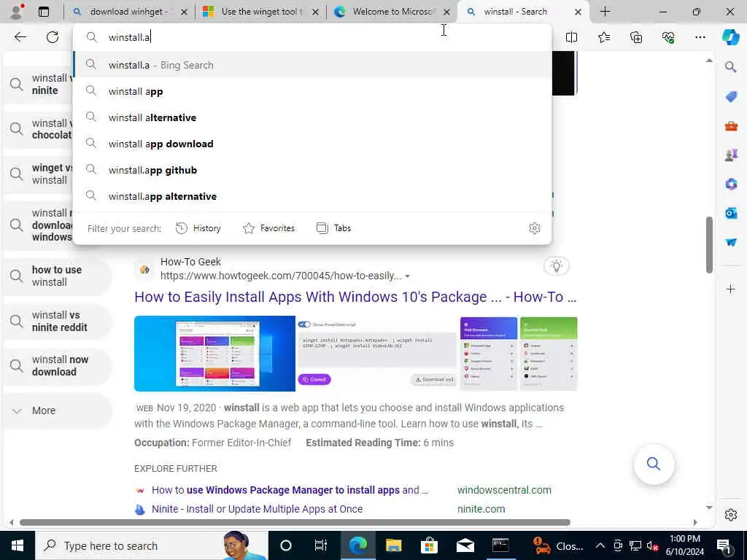Screen dimensions: 747x560
Task: Open the tab actions menu icon
Action: pos(44,12)
